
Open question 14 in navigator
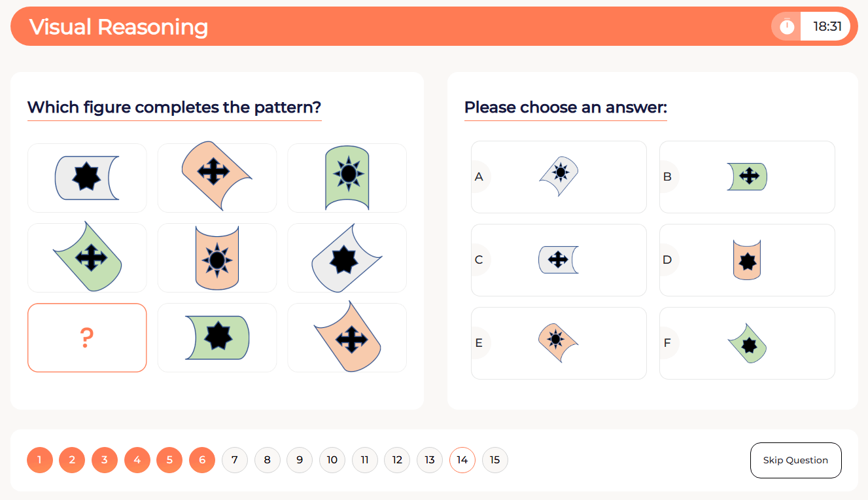pos(462,460)
